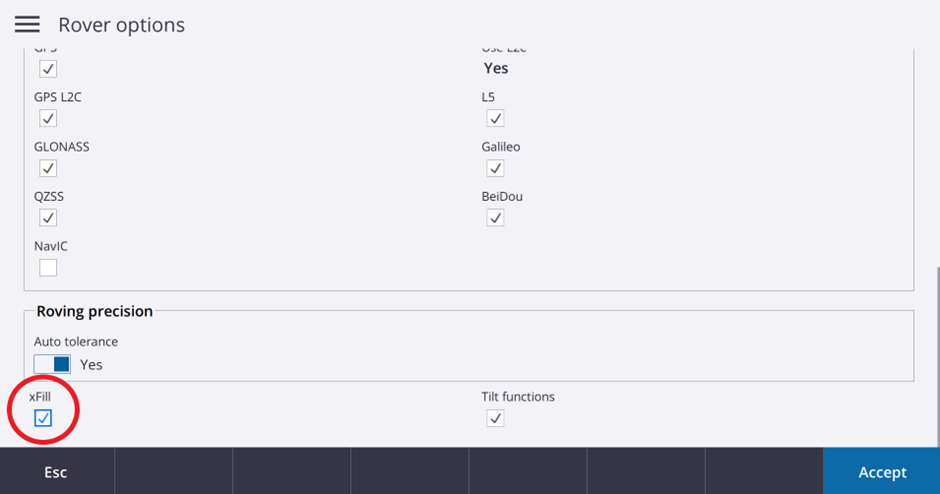The image size is (940, 494).
Task: Untick the QZSS checkbox
Action: pyautogui.click(x=48, y=218)
